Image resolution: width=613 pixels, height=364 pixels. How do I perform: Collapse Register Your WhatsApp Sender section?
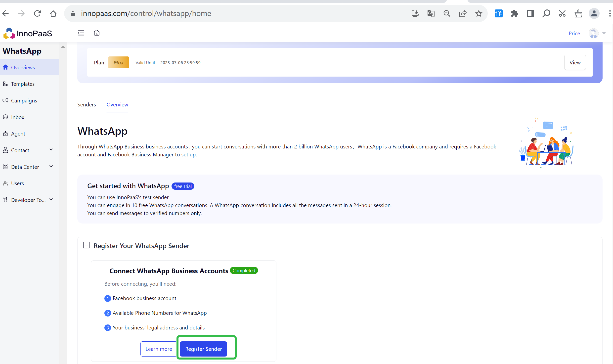click(x=86, y=245)
